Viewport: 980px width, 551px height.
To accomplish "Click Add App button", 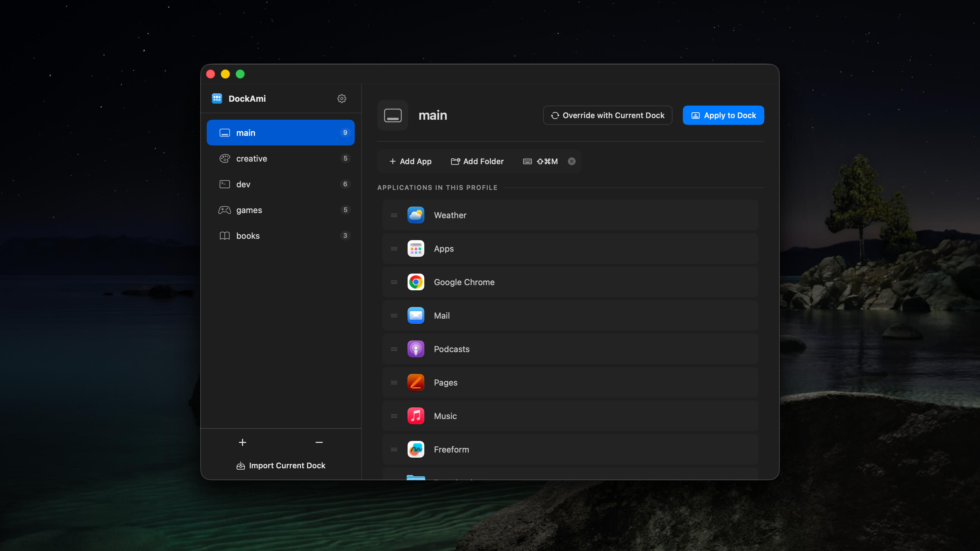I will coord(410,161).
